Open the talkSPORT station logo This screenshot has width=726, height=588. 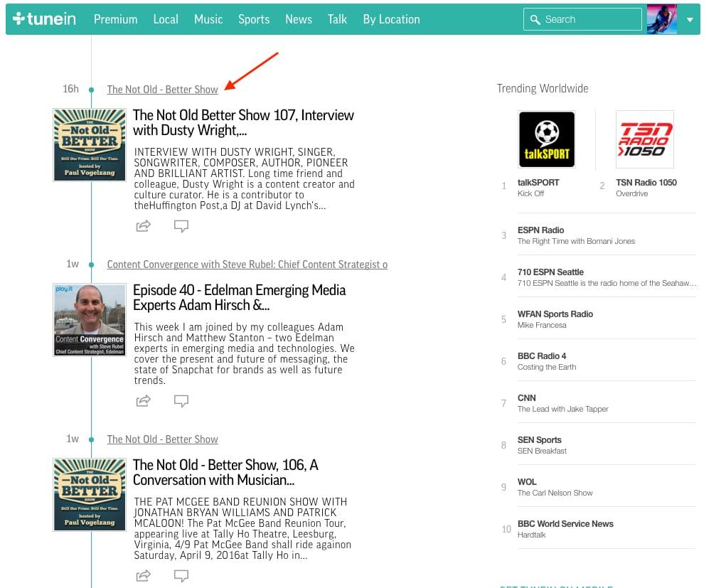point(546,139)
